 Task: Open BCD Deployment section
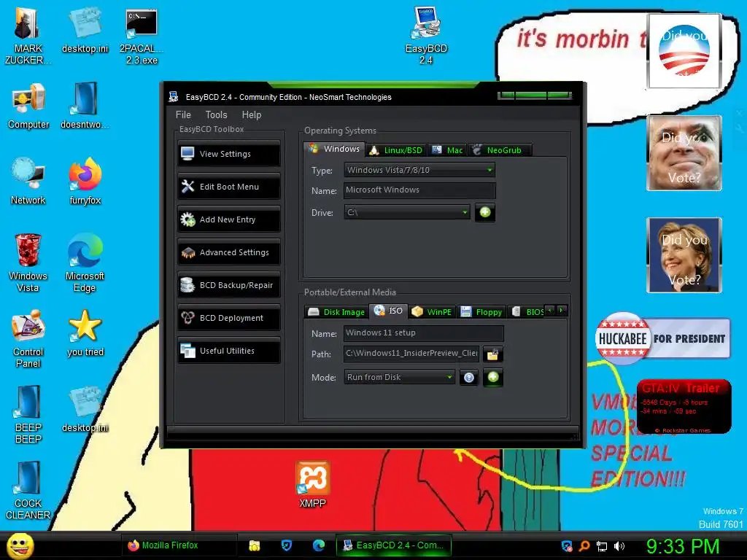(x=228, y=318)
